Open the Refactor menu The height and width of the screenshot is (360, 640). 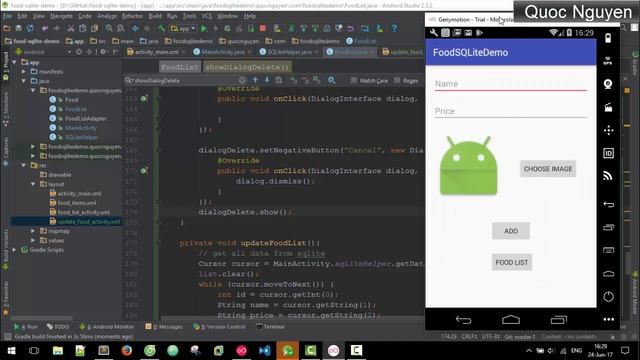pyautogui.click(x=132, y=16)
